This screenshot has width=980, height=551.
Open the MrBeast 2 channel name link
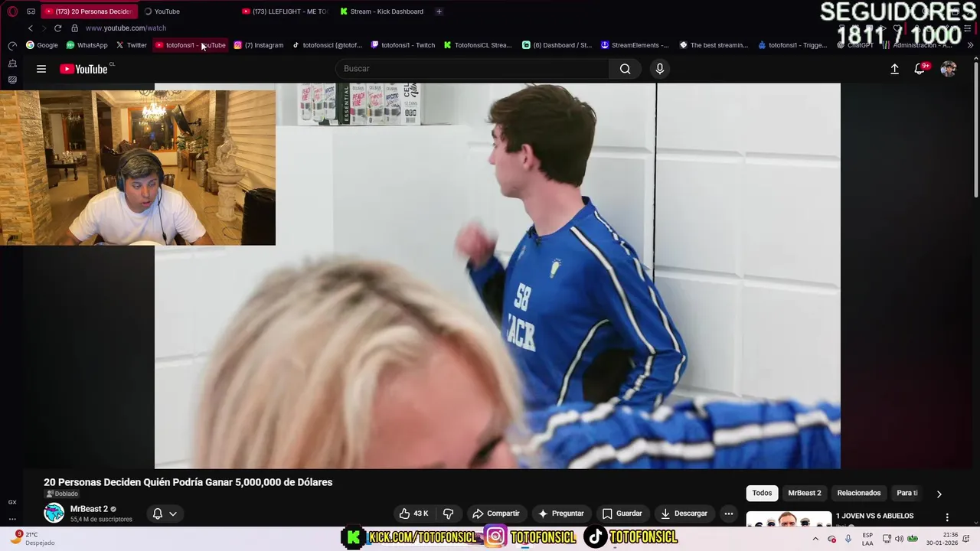click(89, 509)
